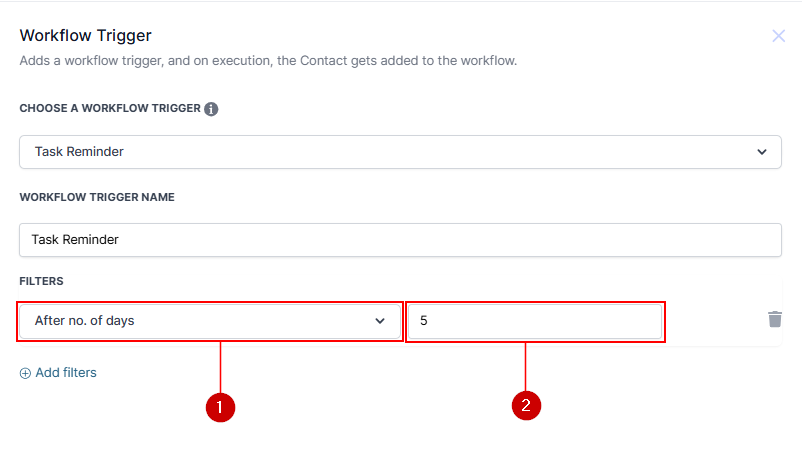Click the 'WORKFLOW TRIGGER NAME' label
Viewport: 802px width, 466px height.
97,197
